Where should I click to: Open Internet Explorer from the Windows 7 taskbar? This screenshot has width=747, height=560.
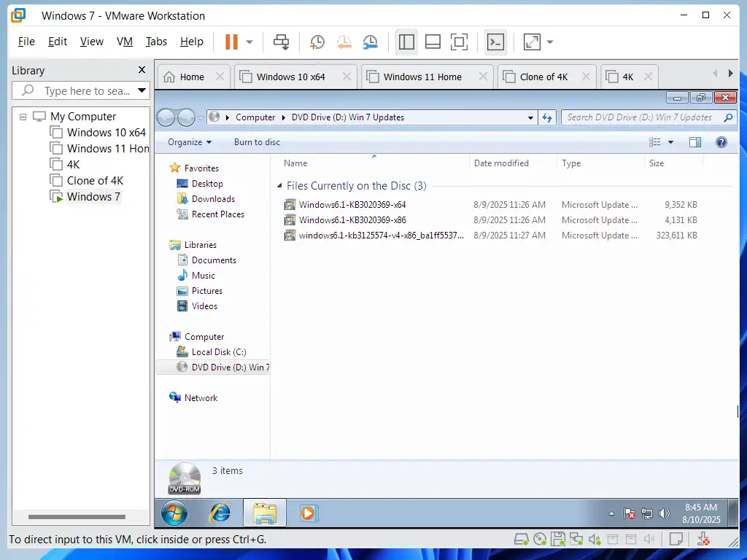click(x=220, y=513)
